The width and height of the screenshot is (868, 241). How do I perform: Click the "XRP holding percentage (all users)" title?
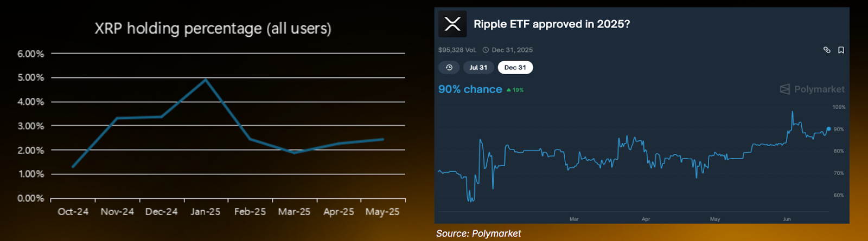213,28
